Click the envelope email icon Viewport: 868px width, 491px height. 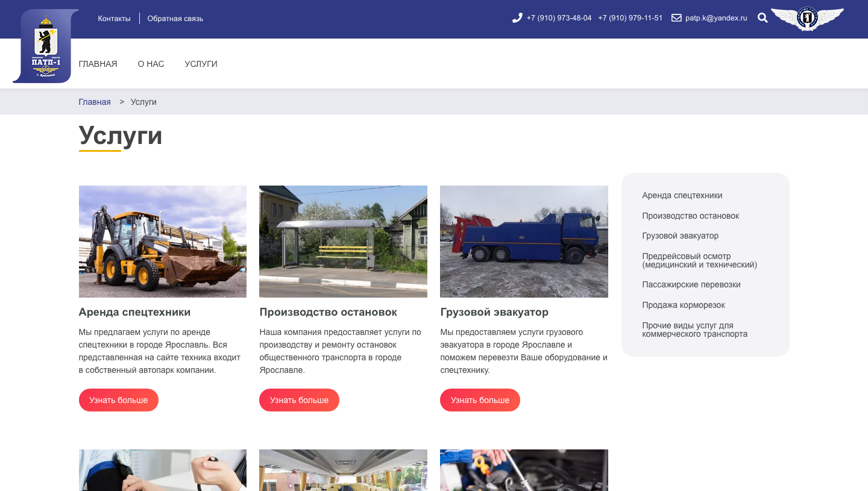click(x=676, y=17)
